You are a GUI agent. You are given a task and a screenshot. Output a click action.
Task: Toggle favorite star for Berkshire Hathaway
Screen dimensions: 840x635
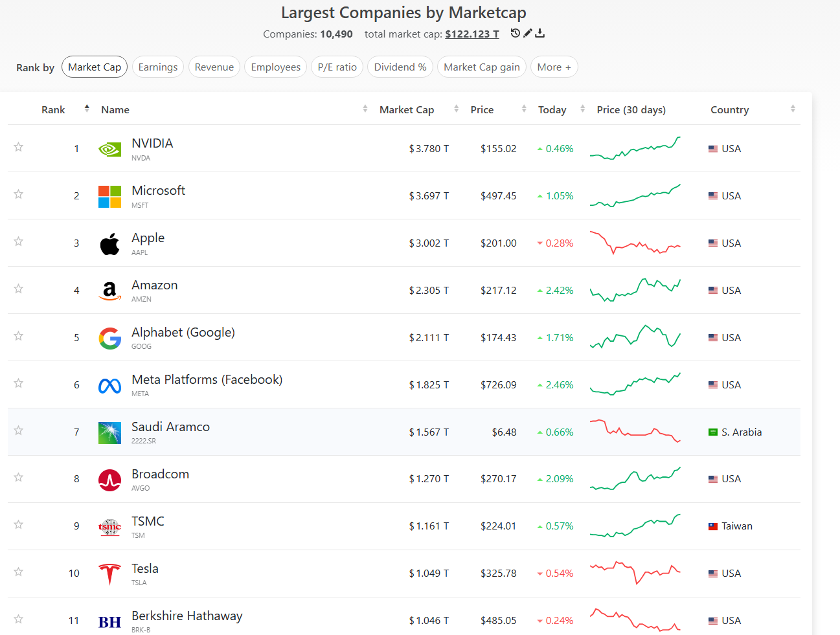(x=19, y=619)
